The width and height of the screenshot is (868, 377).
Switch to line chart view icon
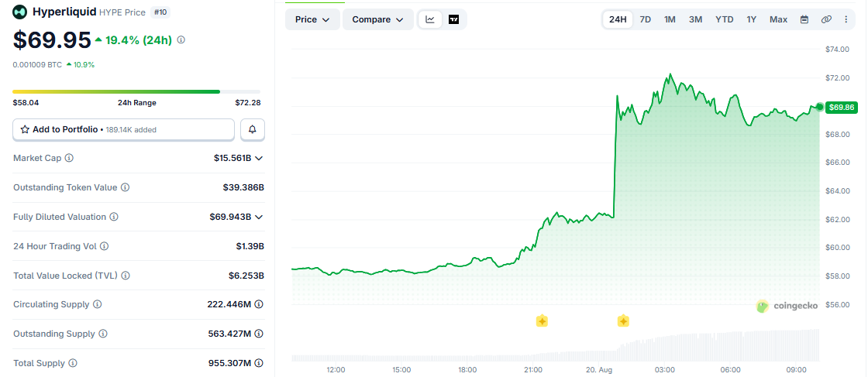[x=430, y=19]
